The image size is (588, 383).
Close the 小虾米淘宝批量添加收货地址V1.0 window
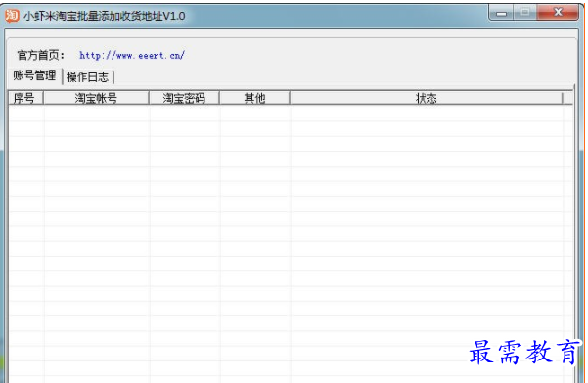click(x=558, y=13)
